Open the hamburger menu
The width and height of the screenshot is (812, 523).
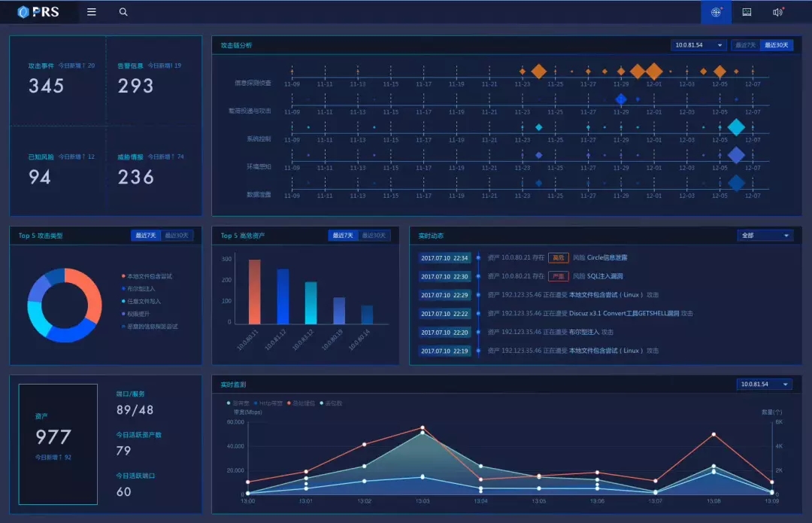point(92,12)
